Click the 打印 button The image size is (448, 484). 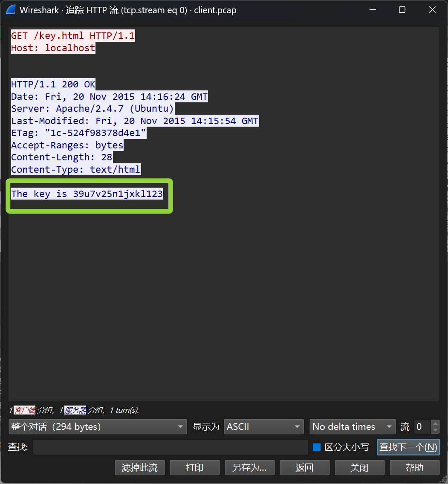[194, 467]
